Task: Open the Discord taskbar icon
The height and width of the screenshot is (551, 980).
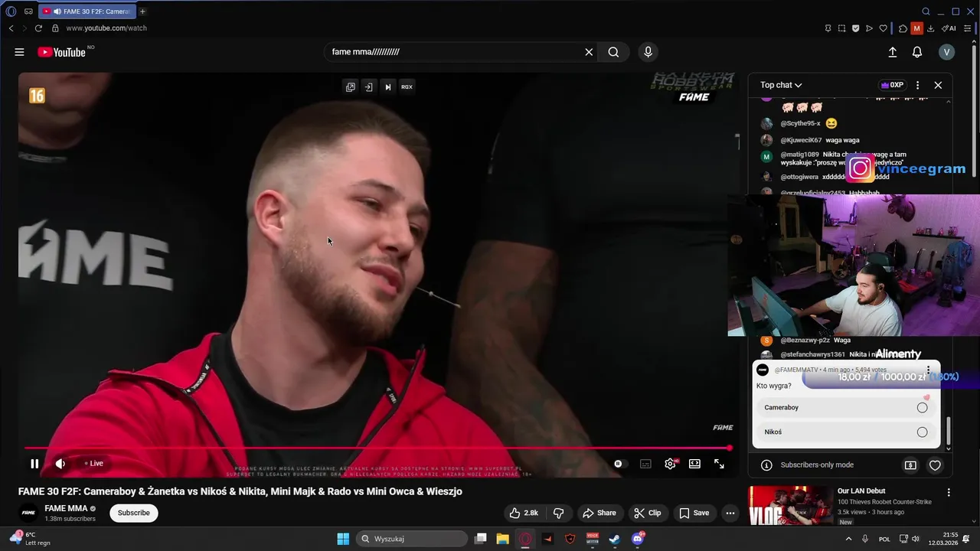Action: pyautogui.click(x=637, y=539)
